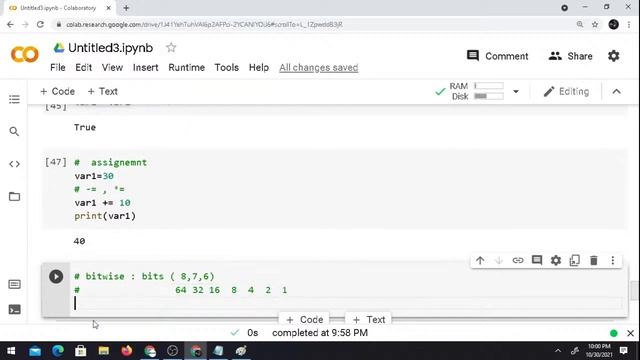This screenshot has width=640, height=360.
Task: Click the Colab CO logo
Action: point(25,55)
